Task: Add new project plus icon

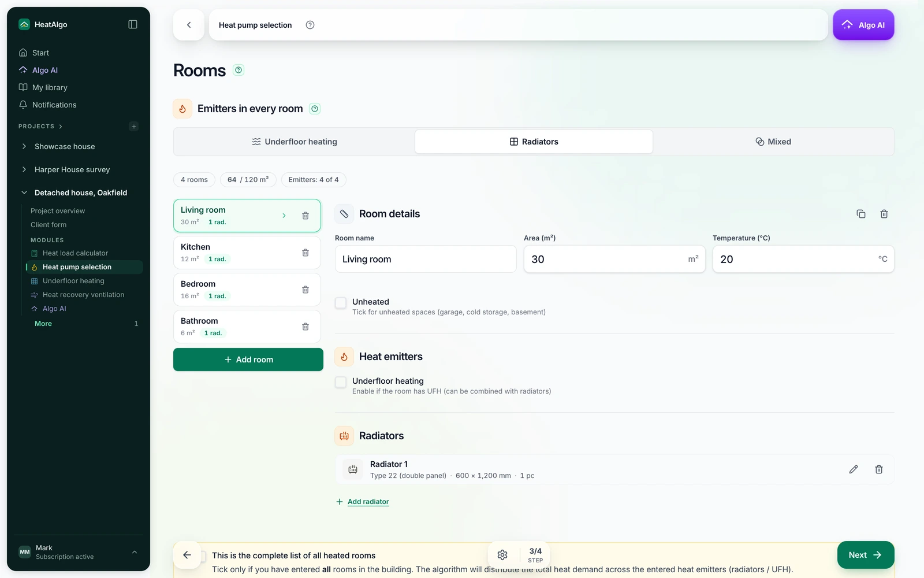Action: 134,127
